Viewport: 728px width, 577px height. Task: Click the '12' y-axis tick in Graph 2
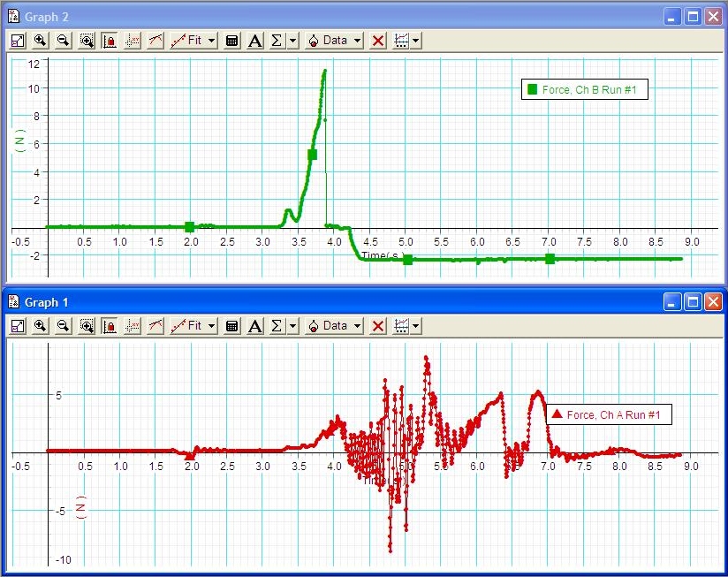[34, 64]
